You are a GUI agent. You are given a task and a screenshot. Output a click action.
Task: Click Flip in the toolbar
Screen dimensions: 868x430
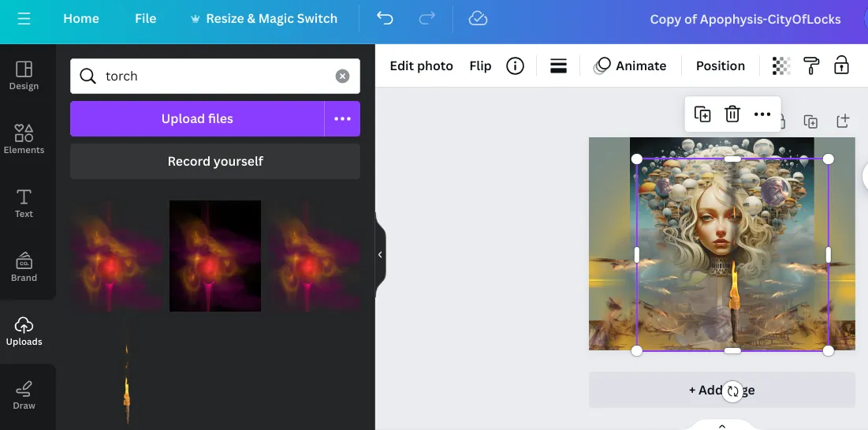(480, 66)
